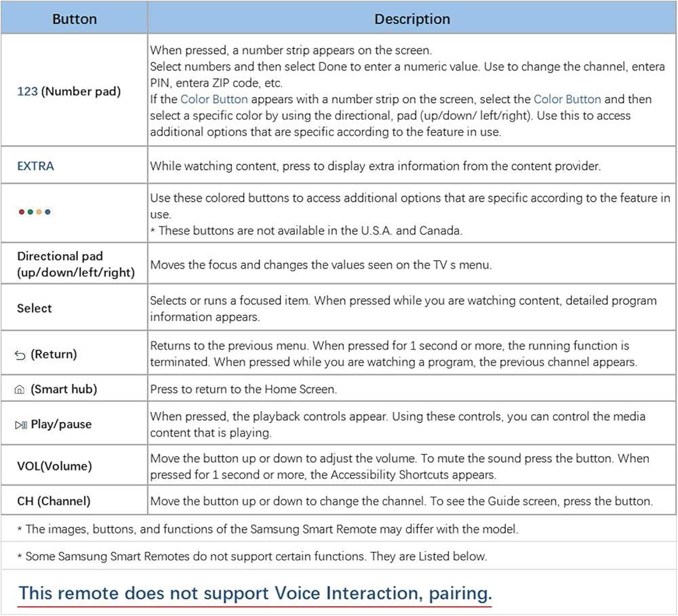Click the yellow dot in the colored buttons row
This screenshot has width=678, height=616.
(39, 212)
